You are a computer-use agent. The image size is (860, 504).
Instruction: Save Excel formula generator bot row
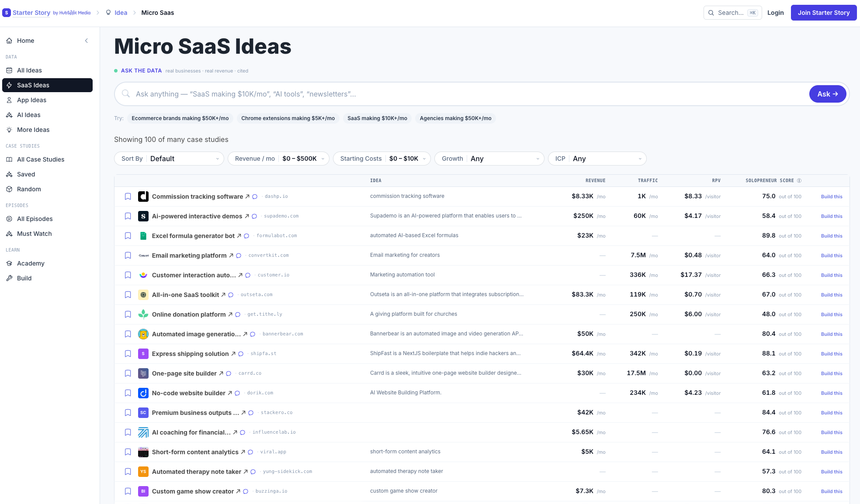[128, 236]
